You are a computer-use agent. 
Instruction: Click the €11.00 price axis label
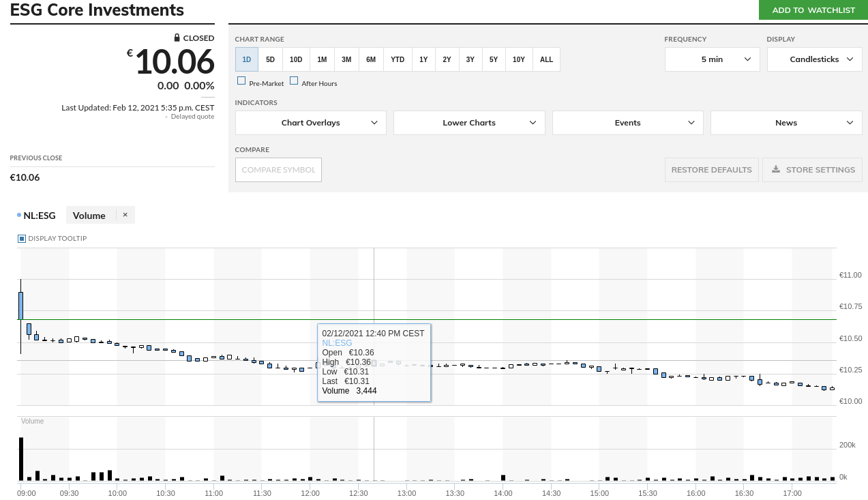pyautogui.click(x=850, y=275)
